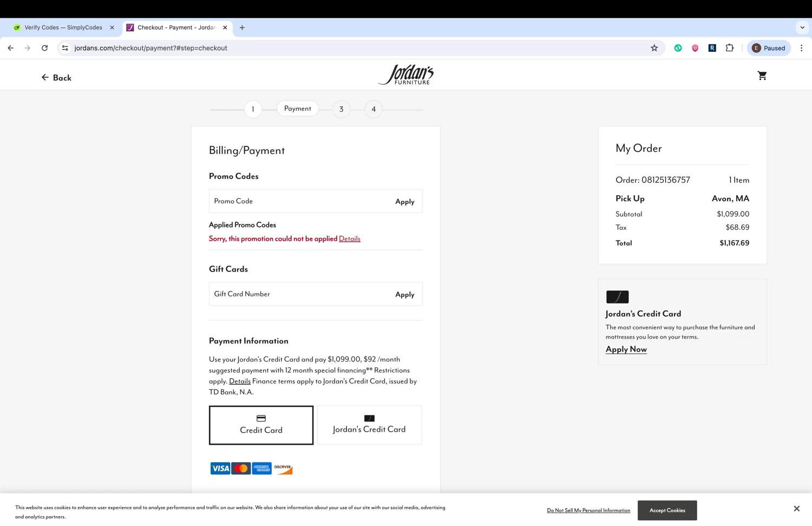Expand the tab search dropdown arrow

pos(802,28)
